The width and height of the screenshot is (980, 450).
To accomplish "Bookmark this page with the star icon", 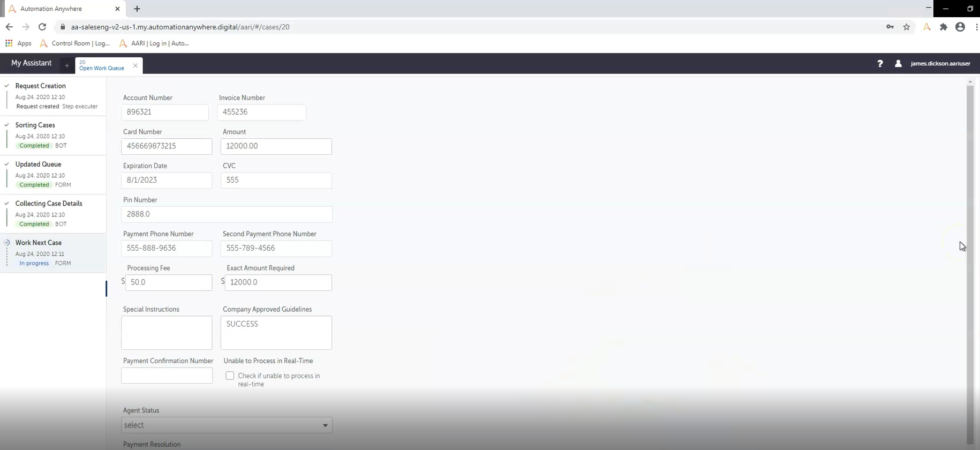I will (x=907, y=27).
